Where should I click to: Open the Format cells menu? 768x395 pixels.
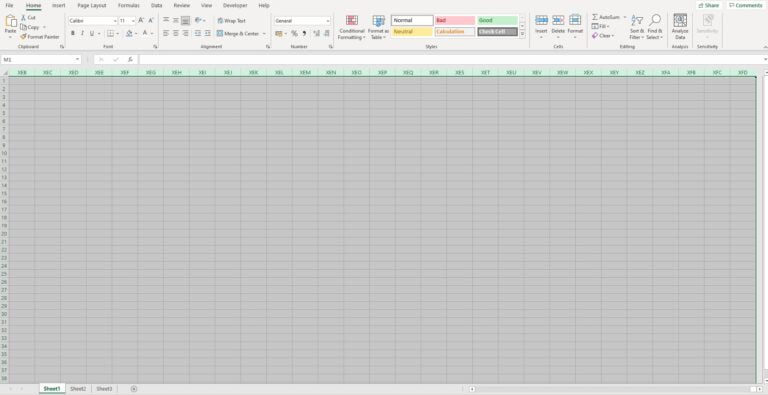pyautogui.click(x=576, y=27)
